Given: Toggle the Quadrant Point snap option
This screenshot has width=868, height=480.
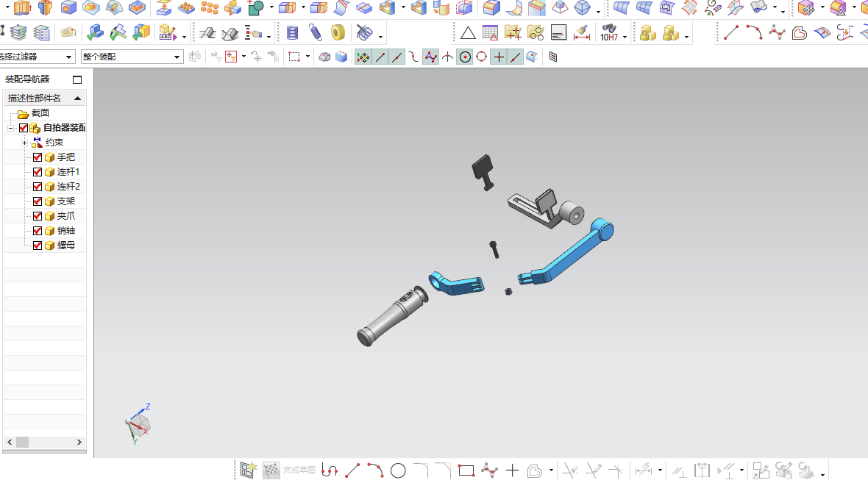Looking at the screenshot, I should point(482,57).
